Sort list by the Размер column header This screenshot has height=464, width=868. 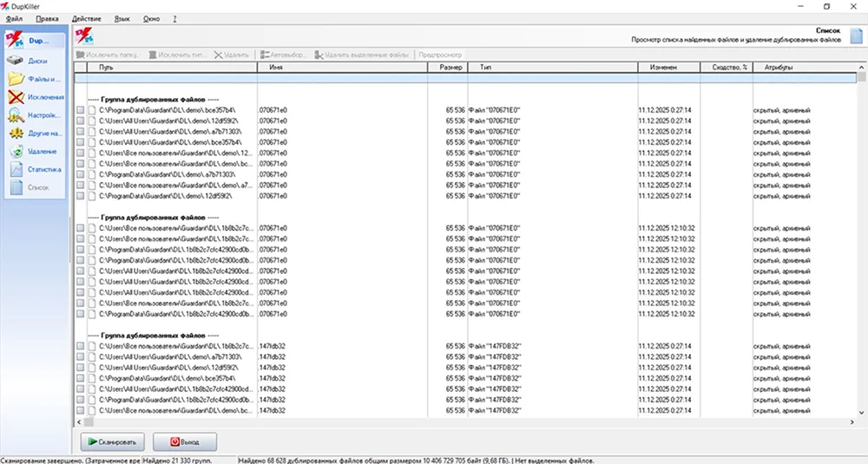(x=450, y=67)
